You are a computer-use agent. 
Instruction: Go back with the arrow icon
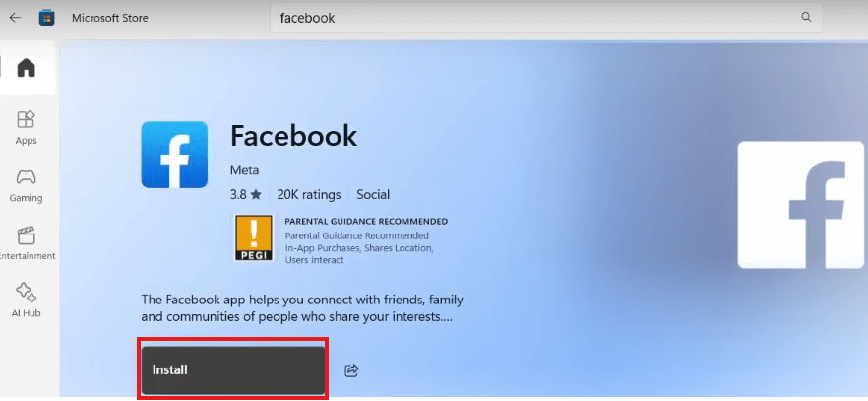[x=15, y=18]
